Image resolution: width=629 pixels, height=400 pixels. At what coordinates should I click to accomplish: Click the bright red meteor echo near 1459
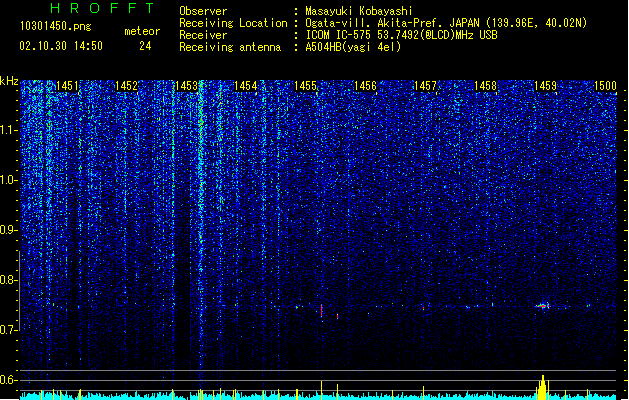click(542, 306)
